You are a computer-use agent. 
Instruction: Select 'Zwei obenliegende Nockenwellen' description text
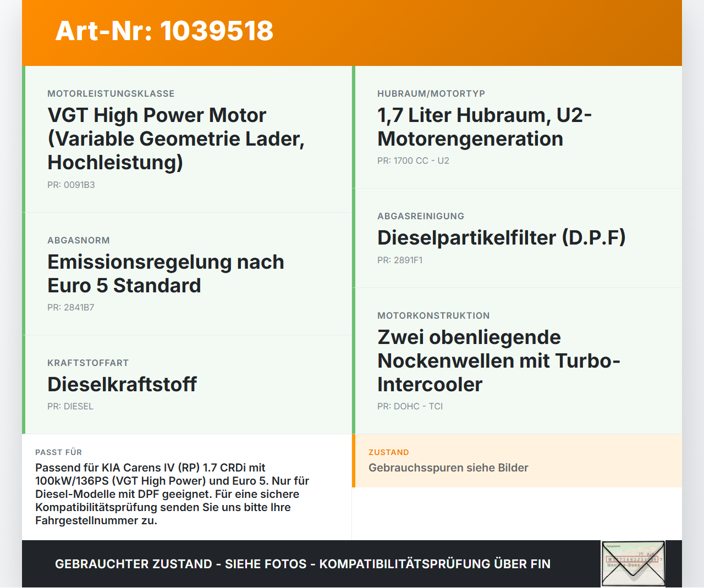(x=499, y=360)
